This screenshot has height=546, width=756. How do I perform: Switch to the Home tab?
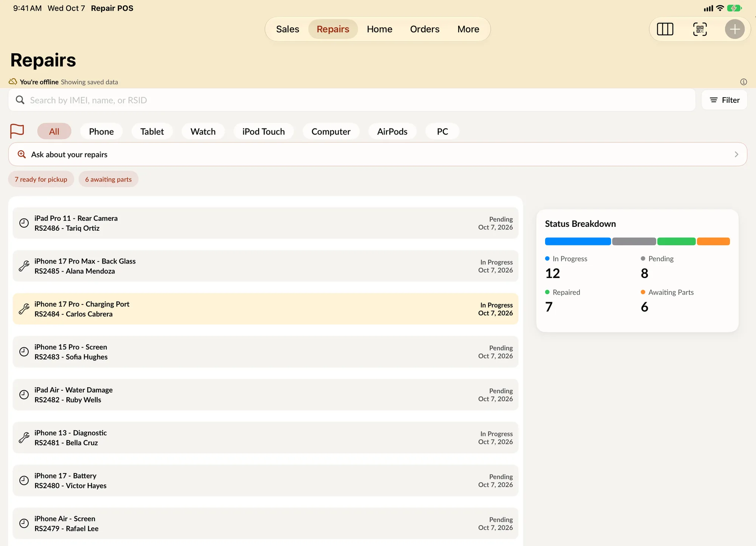380,29
